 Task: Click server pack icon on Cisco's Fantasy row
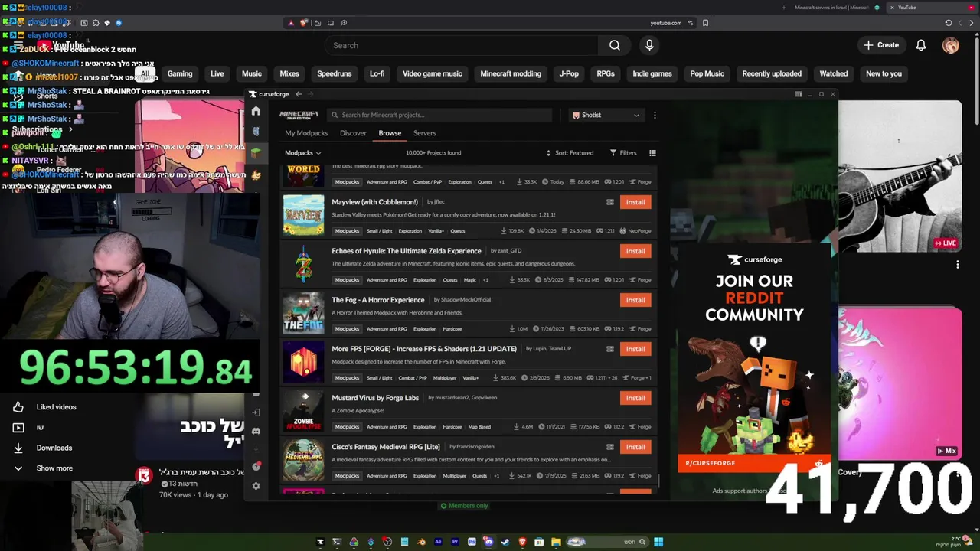click(610, 447)
